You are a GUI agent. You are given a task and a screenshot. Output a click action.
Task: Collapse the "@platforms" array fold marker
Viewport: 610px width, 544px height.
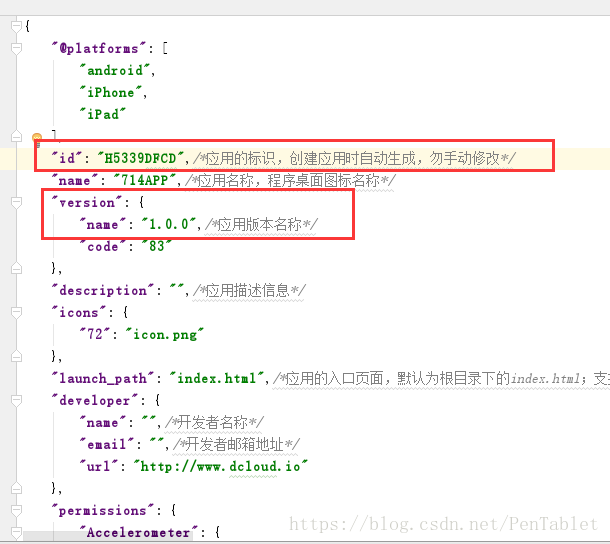tap(16, 48)
